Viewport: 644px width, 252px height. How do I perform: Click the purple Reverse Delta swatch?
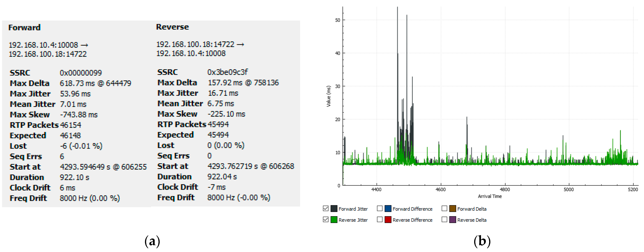pyautogui.click(x=452, y=220)
